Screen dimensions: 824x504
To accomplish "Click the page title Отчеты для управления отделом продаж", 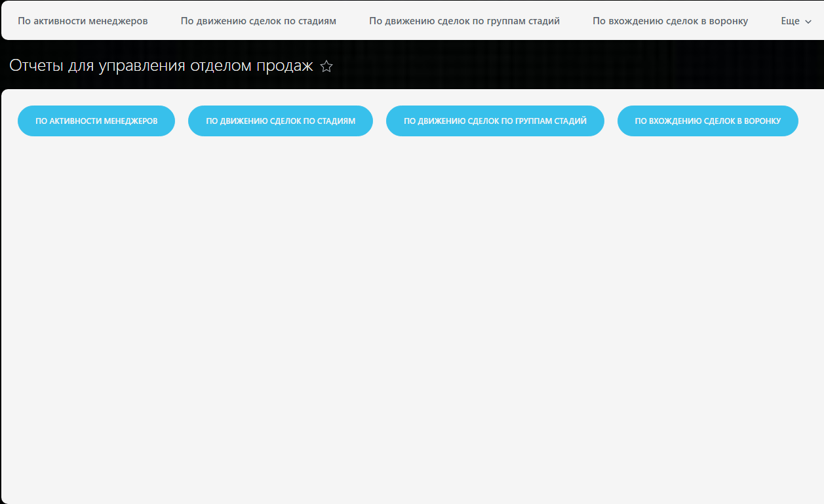I will [x=161, y=66].
